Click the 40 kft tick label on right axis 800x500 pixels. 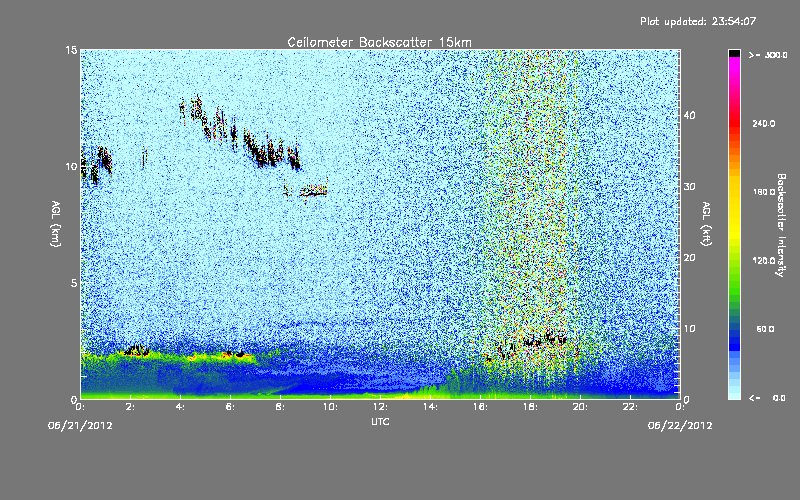click(689, 115)
